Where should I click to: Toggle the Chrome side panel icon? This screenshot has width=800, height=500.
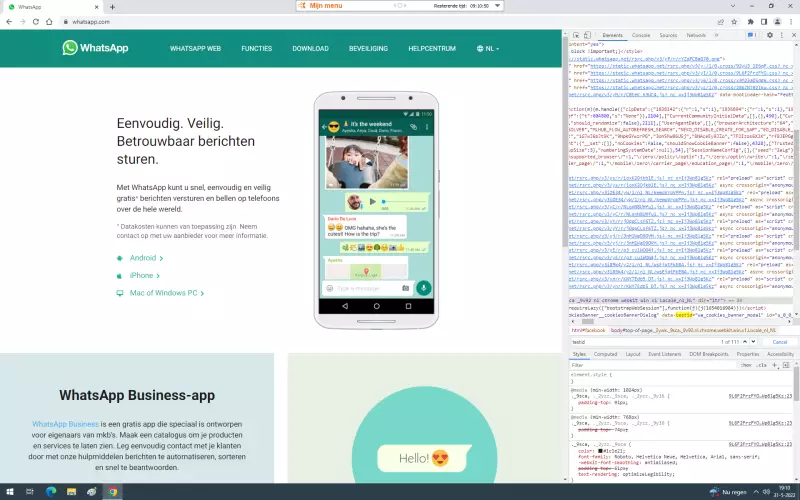pyautogui.click(x=764, y=21)
